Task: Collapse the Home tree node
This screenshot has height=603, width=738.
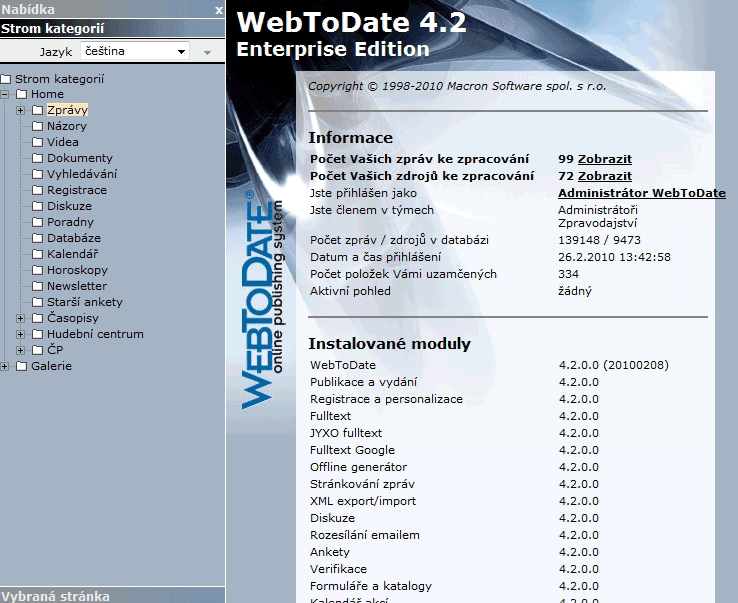Action: coord(5,94)
